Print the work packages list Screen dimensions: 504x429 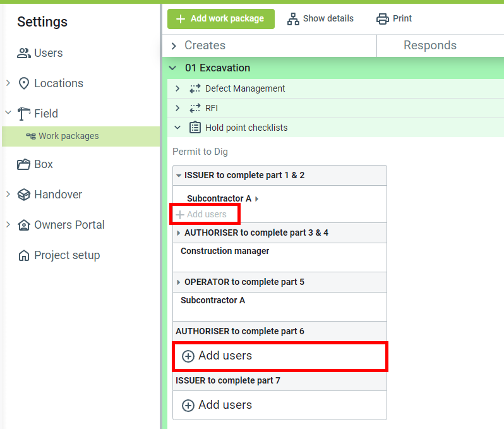point(394,19)
